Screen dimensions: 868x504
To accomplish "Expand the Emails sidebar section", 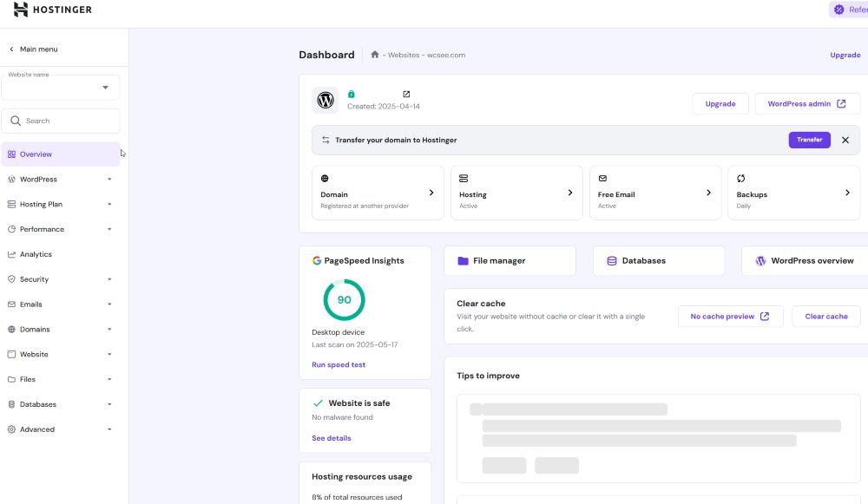I will (x=109, y=304).
